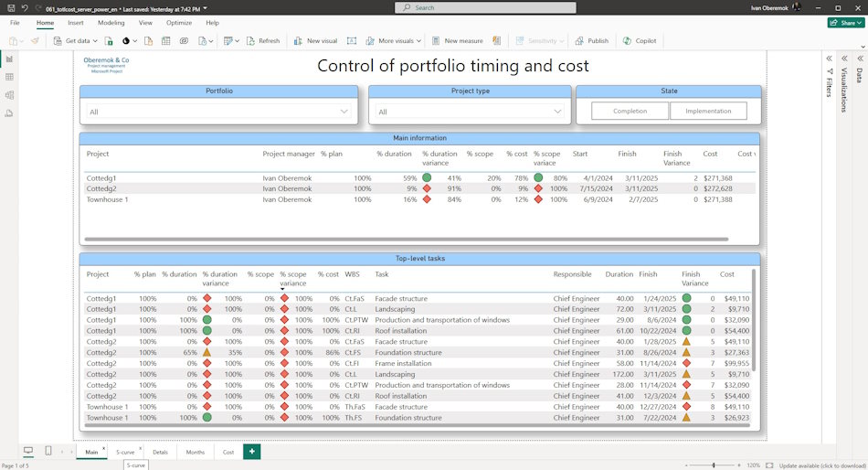Open the file name dropdown in title bar
This screenshot has width=868, height=470.
point(206,8)
